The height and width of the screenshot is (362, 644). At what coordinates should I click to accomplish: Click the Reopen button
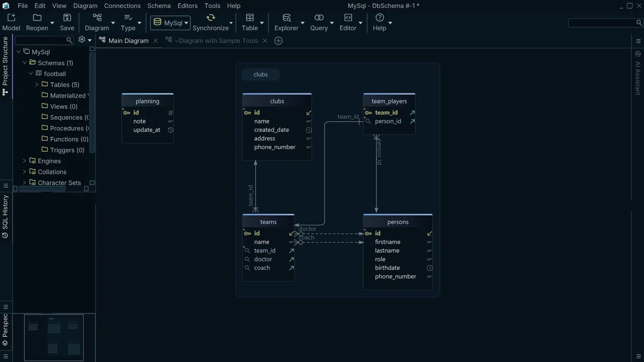pyautogui.click(x=37, y=20)
